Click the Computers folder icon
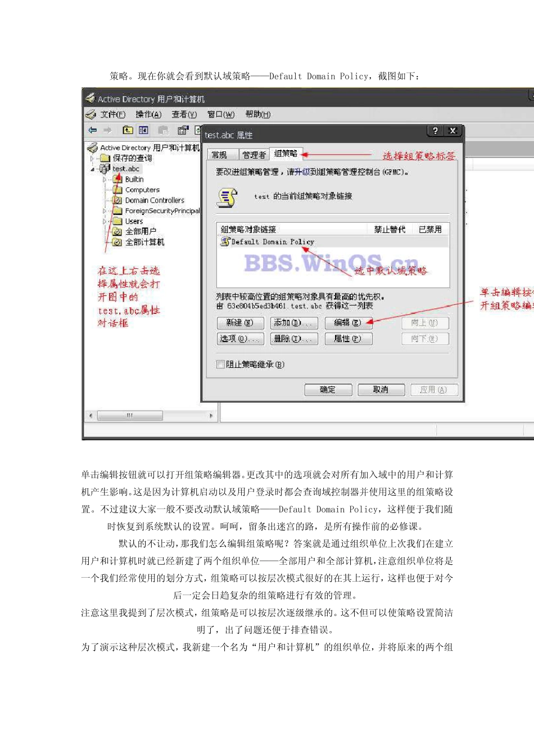The image size is (534, 756). 117,190
